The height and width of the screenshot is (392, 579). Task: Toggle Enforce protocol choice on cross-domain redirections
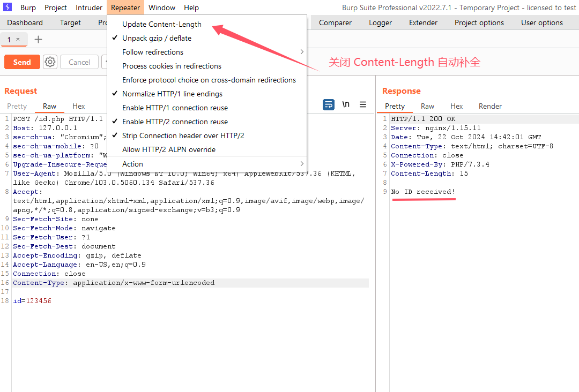(209, 80)
